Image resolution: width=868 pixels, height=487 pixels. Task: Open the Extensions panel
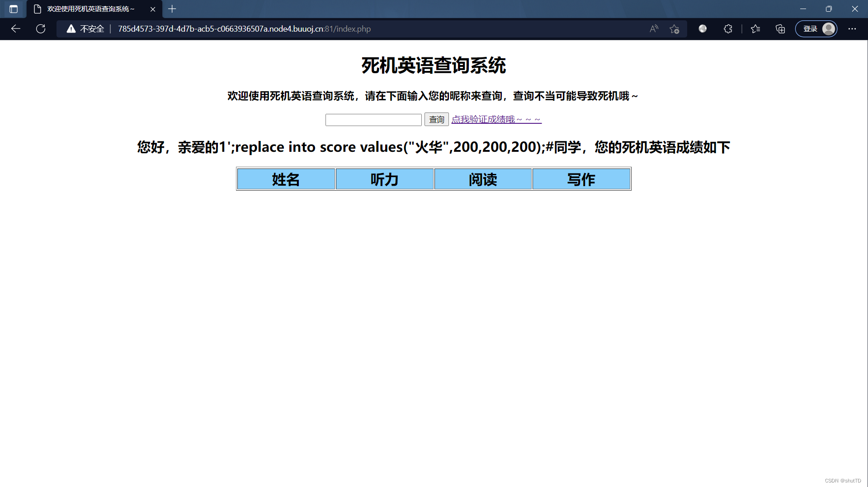pyautogui.click(x=728, y=28)
